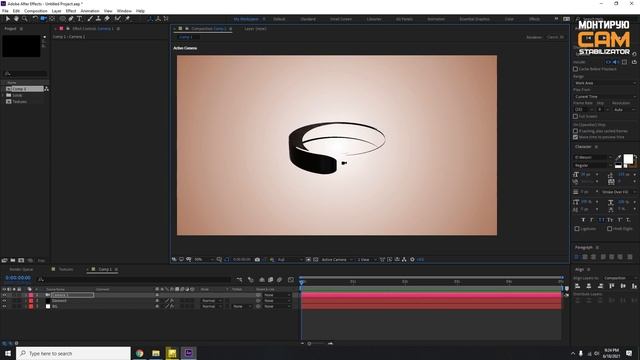
Task: Open the preview Resolution dropdown set to Auto
Action: click(x=624, y=109)
